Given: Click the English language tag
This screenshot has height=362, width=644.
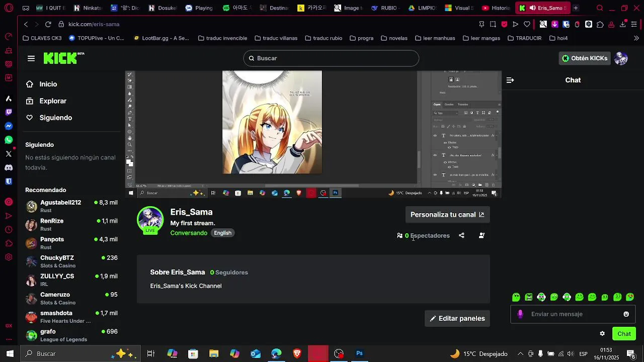Looking at the screenshot, I should click(x=222, y=233).
